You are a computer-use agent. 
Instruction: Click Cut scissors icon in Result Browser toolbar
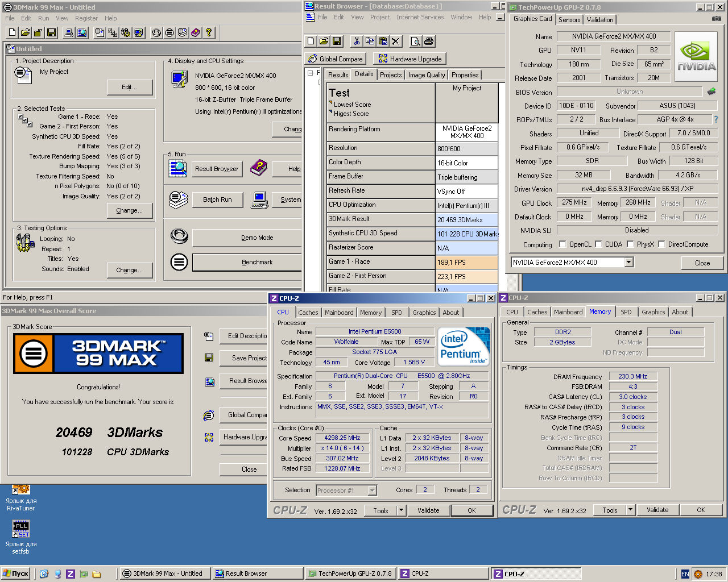click(x=357, y=41)
